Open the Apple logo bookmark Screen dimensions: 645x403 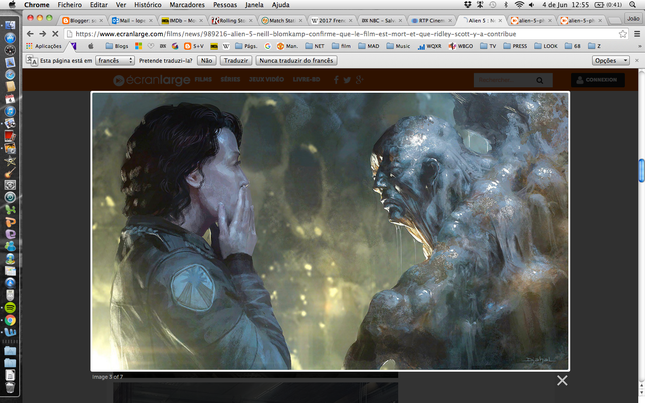click(91, 46)
